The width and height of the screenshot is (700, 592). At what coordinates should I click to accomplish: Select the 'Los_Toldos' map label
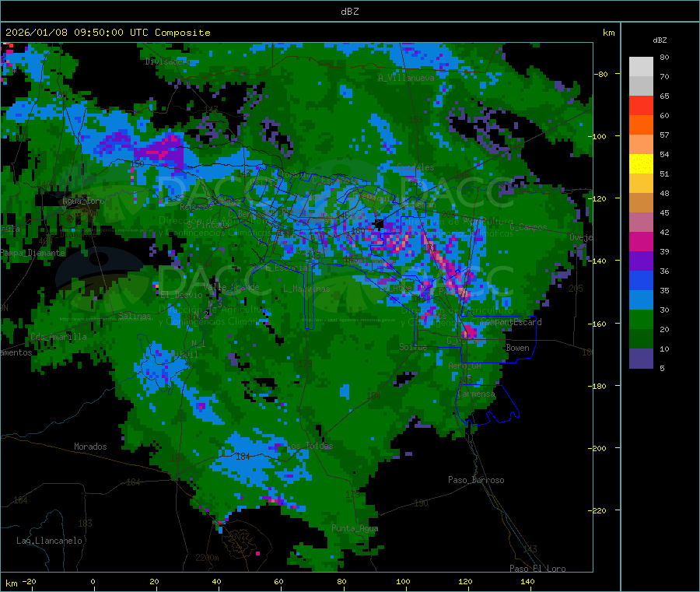(x=310, y=446)
